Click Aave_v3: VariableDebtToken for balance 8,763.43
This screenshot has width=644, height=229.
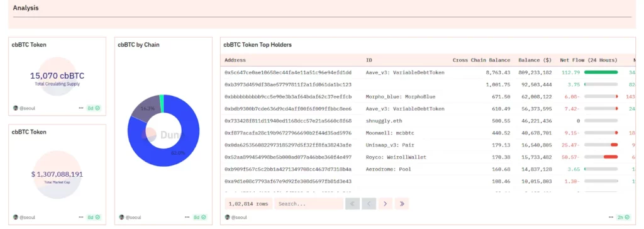(405, 72)
